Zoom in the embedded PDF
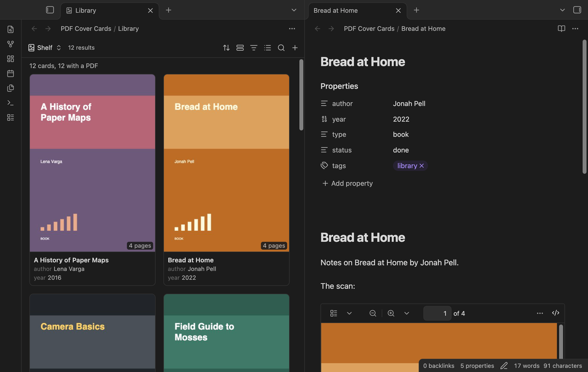The width and height of the screenshot is (588, 372). click(x=391, y=313)
